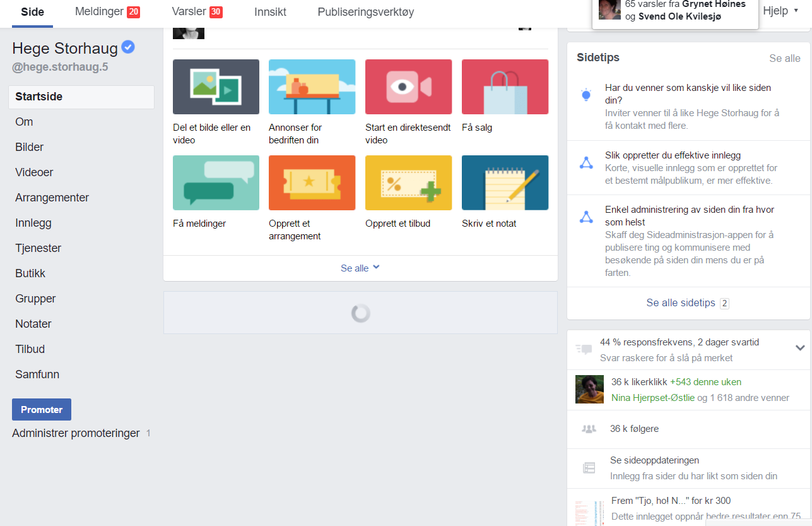
Task: Click the 'Få salg' shopping bag icon
Action: (x=505, y=87)
